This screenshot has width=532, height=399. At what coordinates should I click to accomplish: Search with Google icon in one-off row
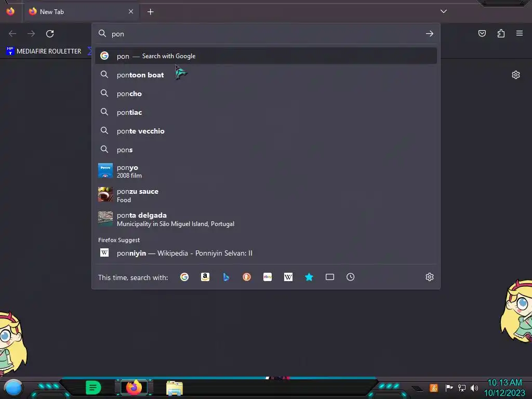(x=184, y=277)
